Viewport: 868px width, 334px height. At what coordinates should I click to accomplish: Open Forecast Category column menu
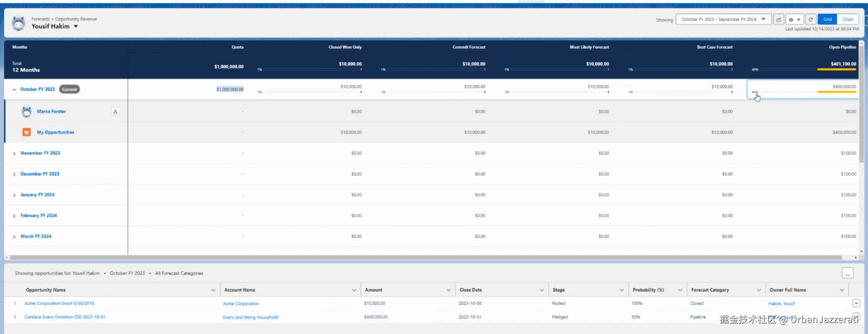point(759,290)
